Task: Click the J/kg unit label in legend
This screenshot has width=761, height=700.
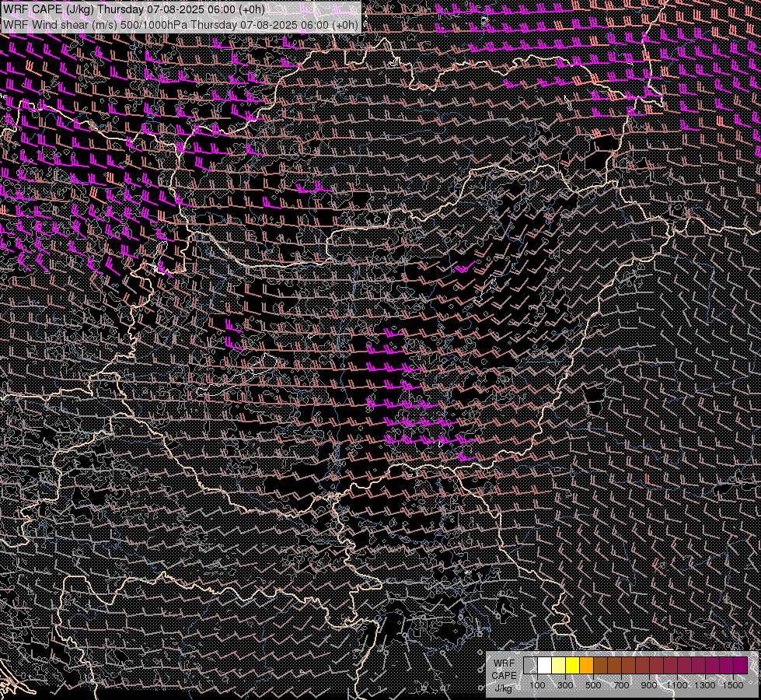Action: point(504,688)
